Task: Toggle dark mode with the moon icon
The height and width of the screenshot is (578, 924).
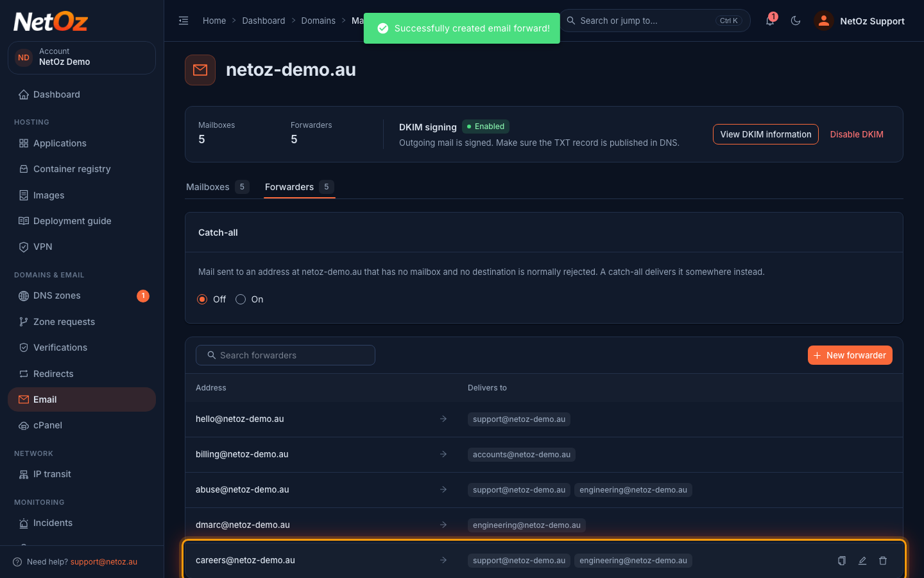Action: click(x=796, y=21)
